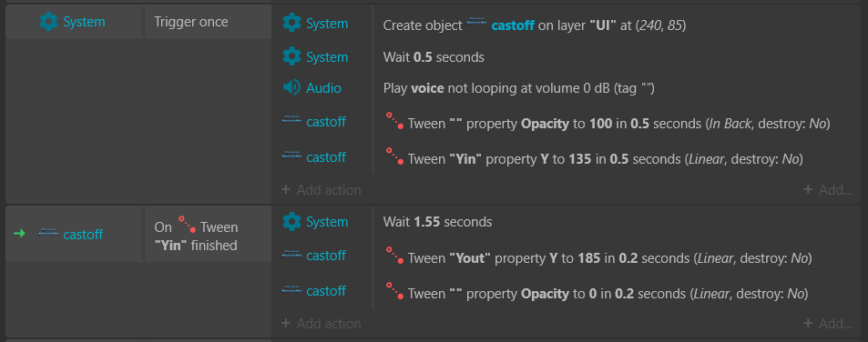Select the Tween "Yout" property Y action

597,258
